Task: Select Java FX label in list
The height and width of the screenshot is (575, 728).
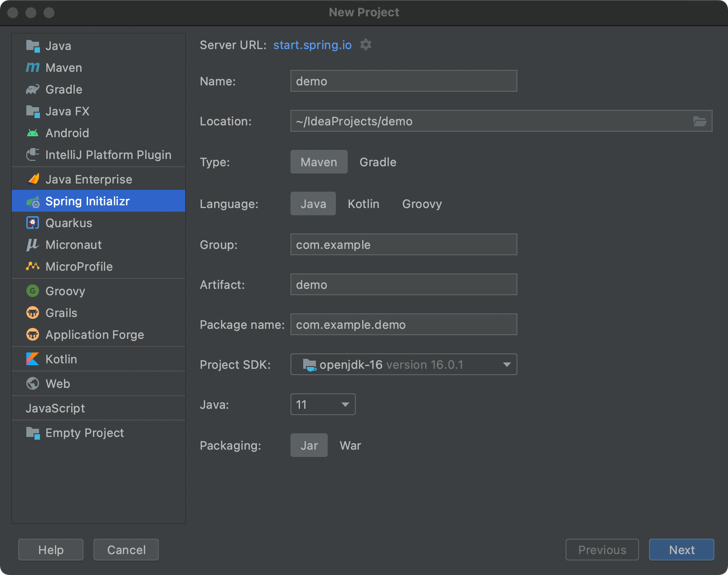Action: (68, 111)
